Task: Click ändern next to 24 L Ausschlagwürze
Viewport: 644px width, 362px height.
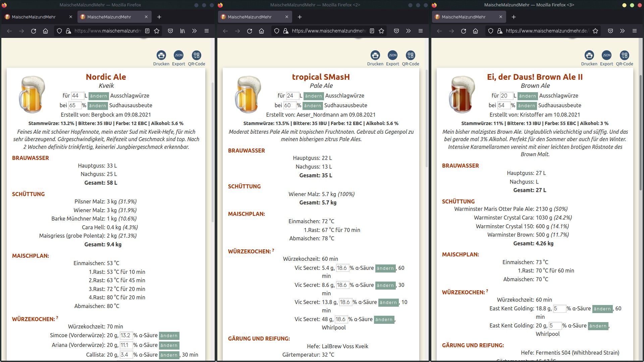Action: 314,96
